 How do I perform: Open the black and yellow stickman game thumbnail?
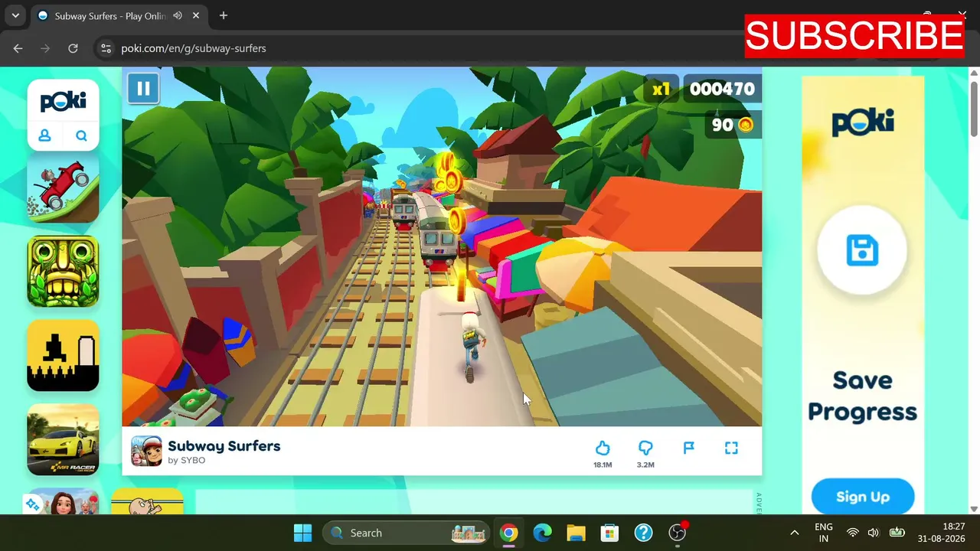tap(63, 356)
